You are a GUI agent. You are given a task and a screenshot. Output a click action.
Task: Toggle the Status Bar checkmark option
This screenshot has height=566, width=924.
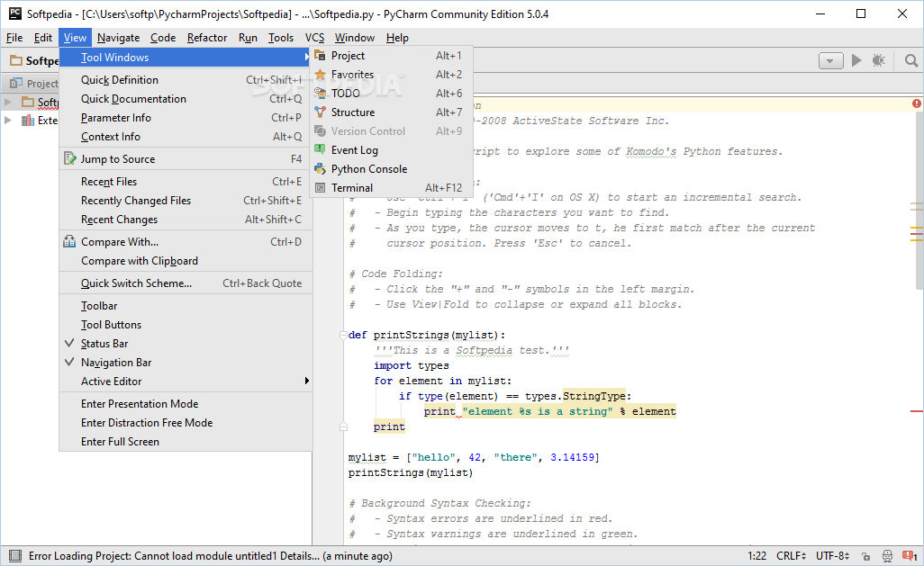pyautogui.click(x=186, y=344)
